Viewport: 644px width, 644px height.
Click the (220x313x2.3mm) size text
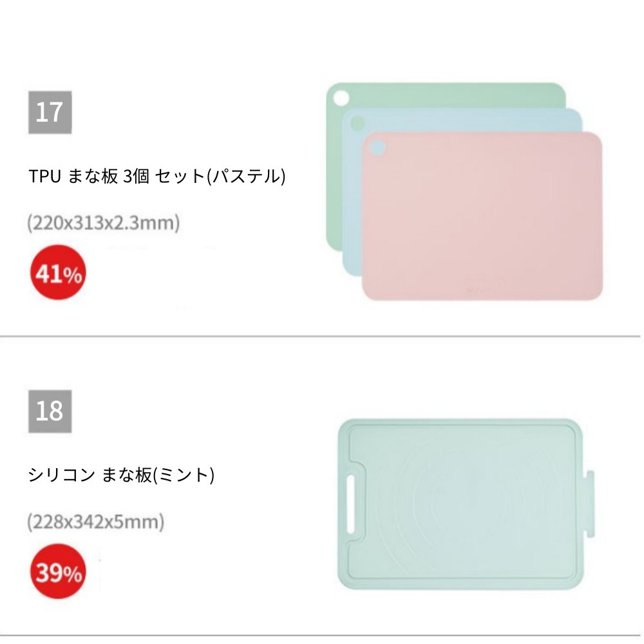(103, 223)
